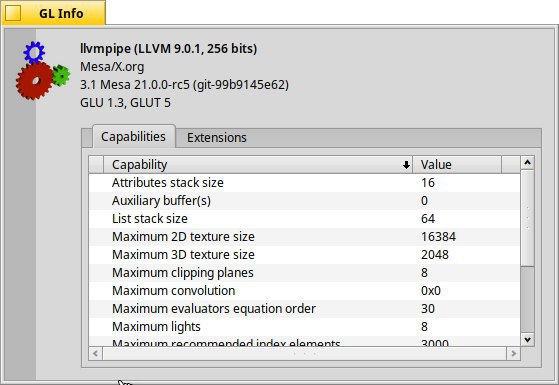Click the "GLU 1.3, GLUT 5" text
Viewport: 559px width, 385px height.
coord(125,103)
